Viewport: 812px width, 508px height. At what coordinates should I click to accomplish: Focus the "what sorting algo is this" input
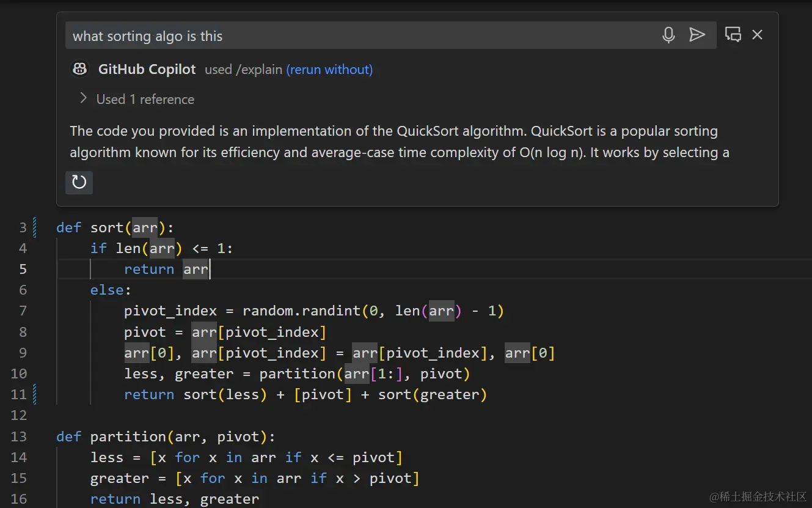pyautogui.click(x=360, y=36)
